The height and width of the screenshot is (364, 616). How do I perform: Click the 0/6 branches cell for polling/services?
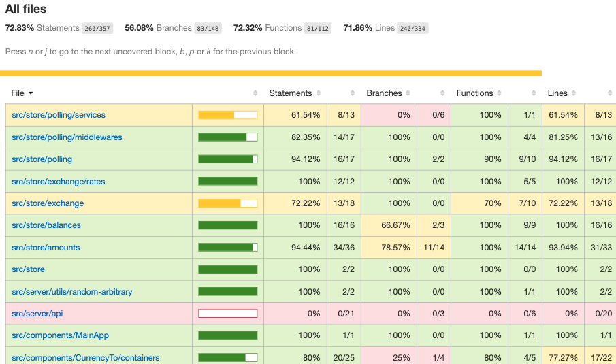coord(434,115)
